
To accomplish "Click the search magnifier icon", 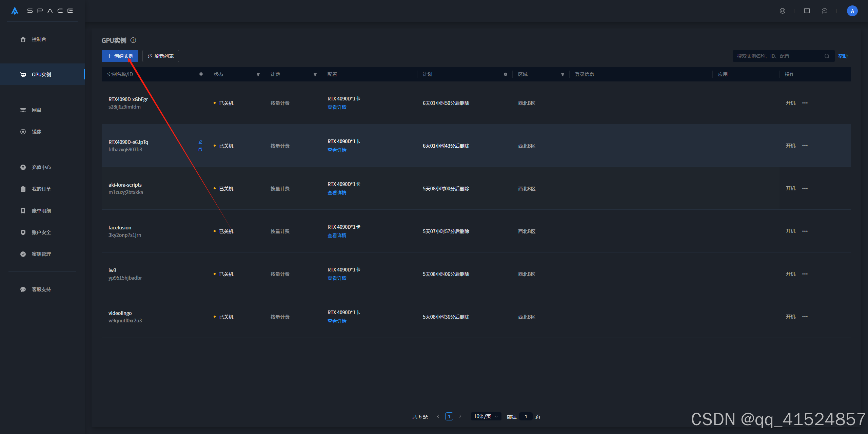I will (x=827, y=56).
